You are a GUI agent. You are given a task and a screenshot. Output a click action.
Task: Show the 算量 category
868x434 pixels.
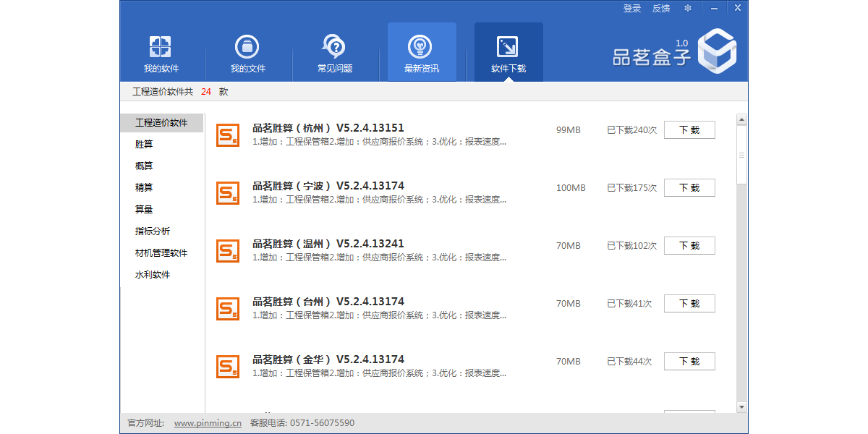click(x=144, y=210)
